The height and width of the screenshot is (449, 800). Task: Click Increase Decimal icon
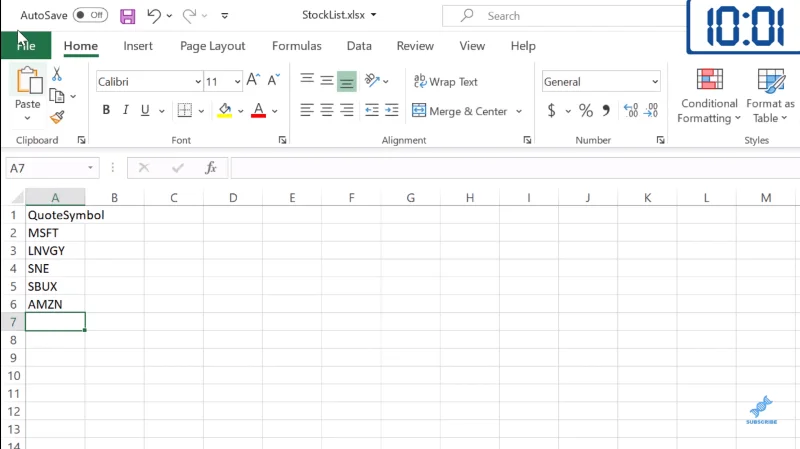(631, 110)
